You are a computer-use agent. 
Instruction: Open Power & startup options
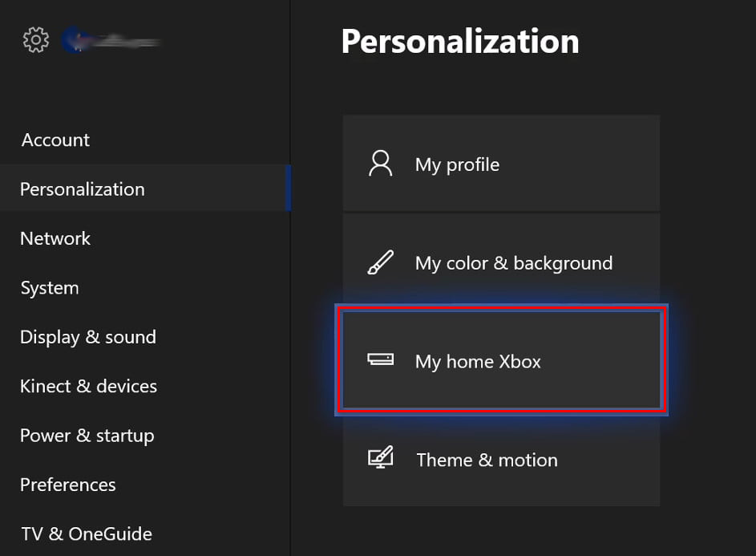click(87, 435)
